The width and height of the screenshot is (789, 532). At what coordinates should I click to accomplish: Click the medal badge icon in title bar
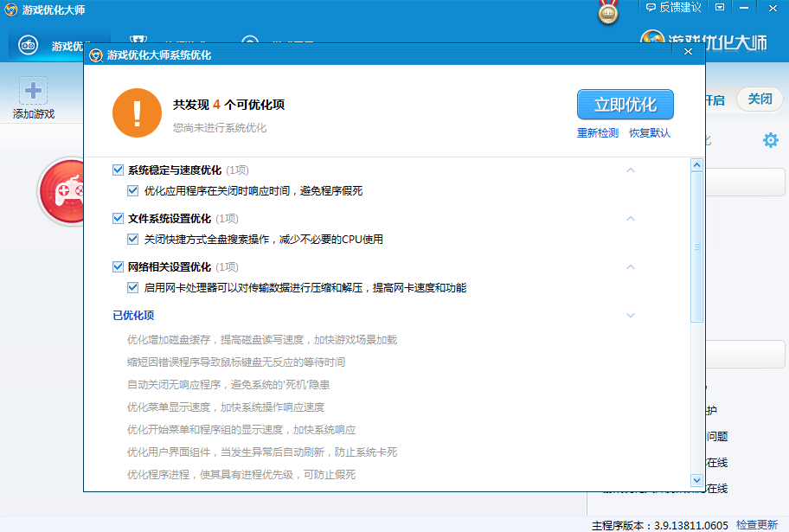(609, 12)
